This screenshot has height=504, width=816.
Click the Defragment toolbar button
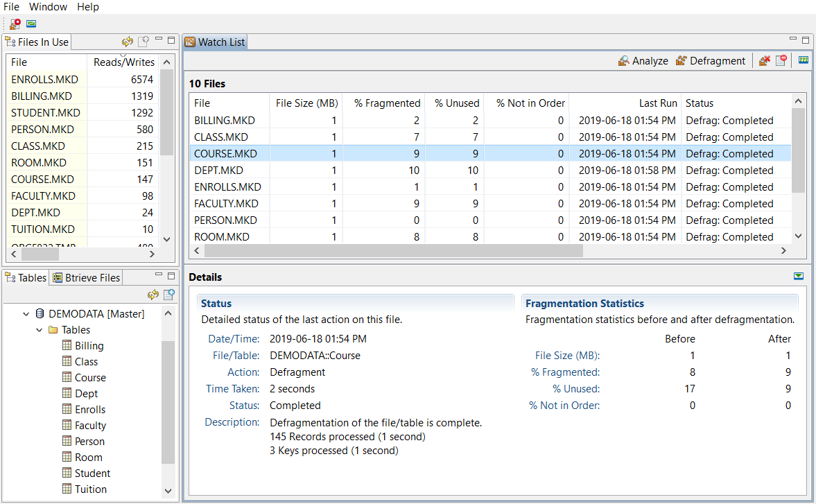711,61
